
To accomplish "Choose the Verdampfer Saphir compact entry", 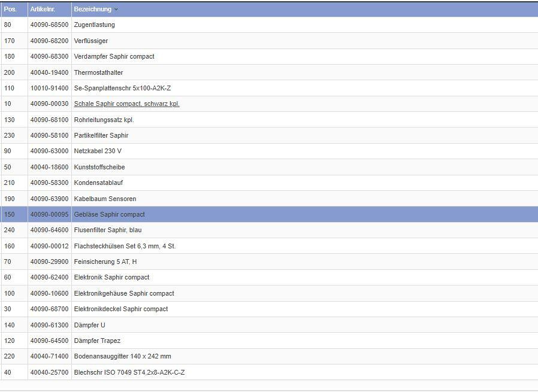I will point(114,57).
